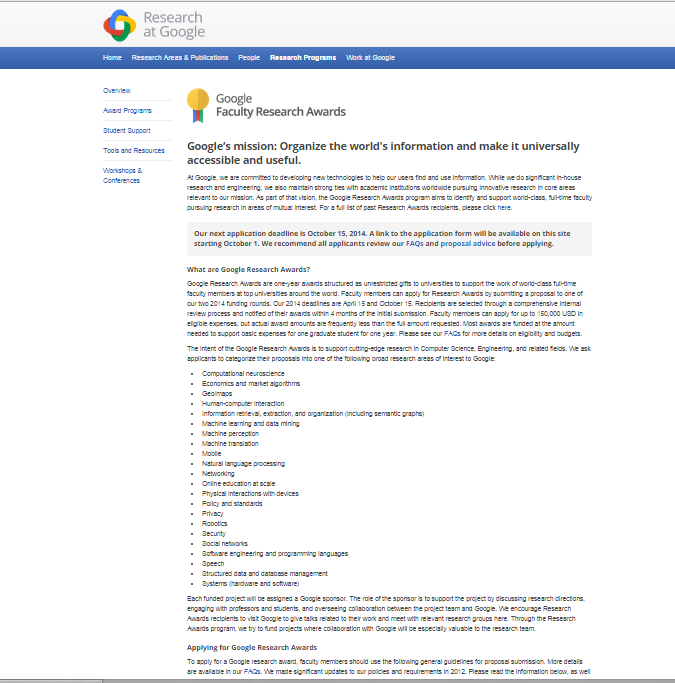
Task: Open the Overview sidebar link
Action: (117, 91)
